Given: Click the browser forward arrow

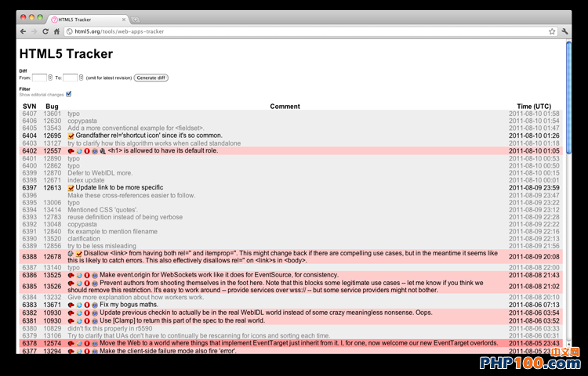Looking at the screenshot, I should [x=34, y=31].
